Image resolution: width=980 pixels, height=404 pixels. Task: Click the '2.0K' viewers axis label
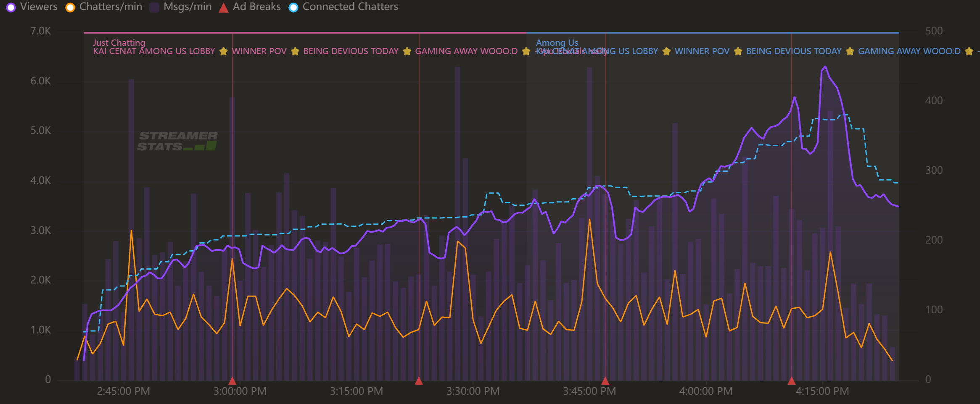click(x=40, y=280)
